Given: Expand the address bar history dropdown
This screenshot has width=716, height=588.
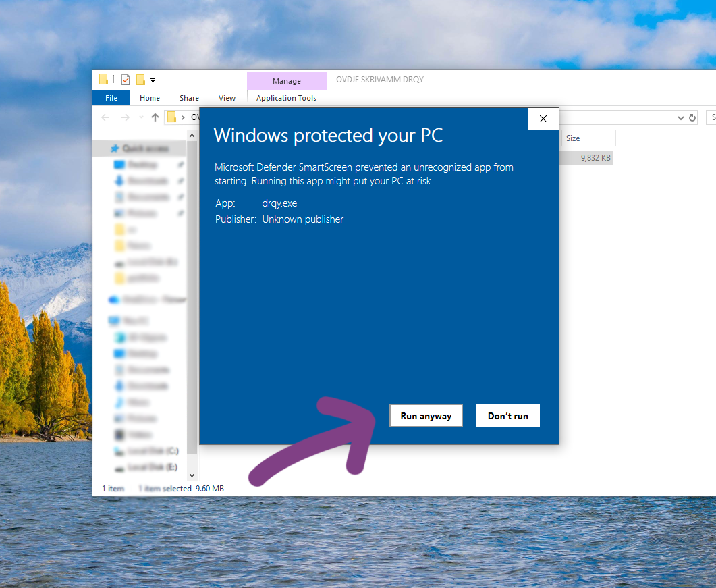Looking at the screenshot, I should point(680,118).
